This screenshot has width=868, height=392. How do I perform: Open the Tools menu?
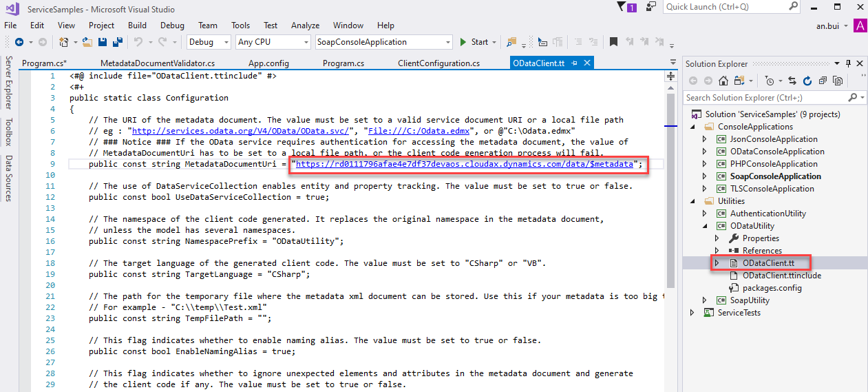click(240, 25)
